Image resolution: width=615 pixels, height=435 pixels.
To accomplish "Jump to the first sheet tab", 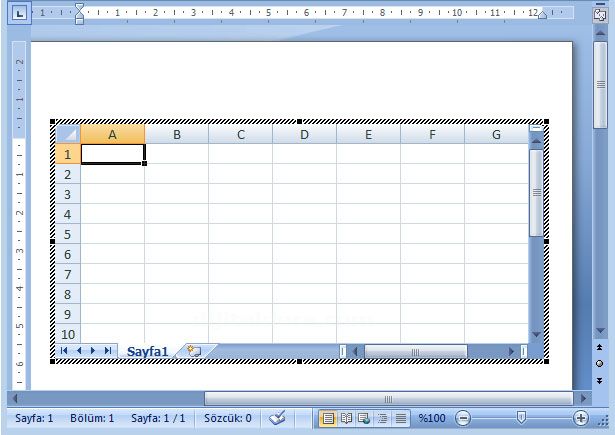I will [64, 350].
